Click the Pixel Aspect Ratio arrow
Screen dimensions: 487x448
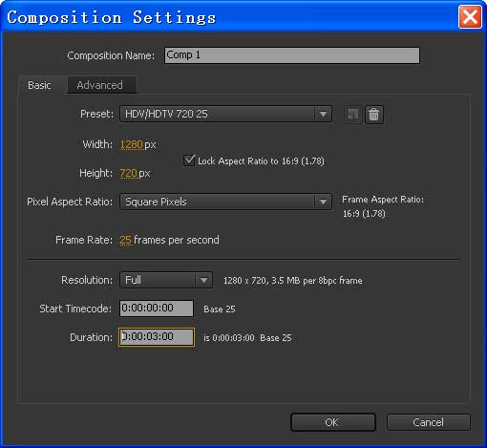(x=323, y=202)
